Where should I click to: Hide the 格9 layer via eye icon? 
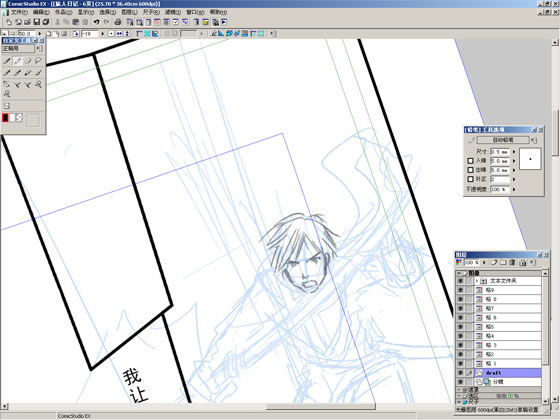[x=460, y=290]
